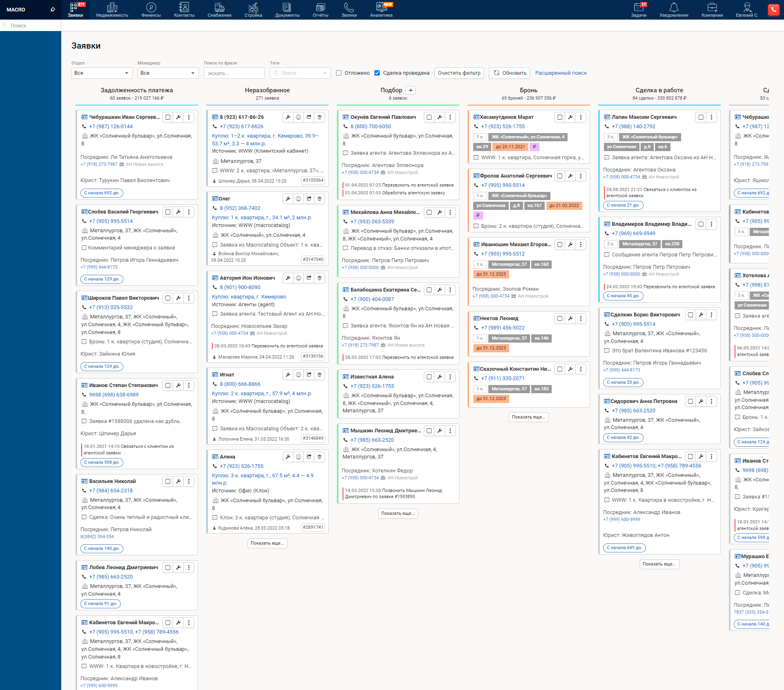
Task: Open wrench edit icon on Окунёв card
Action: (x=439, y=117)
